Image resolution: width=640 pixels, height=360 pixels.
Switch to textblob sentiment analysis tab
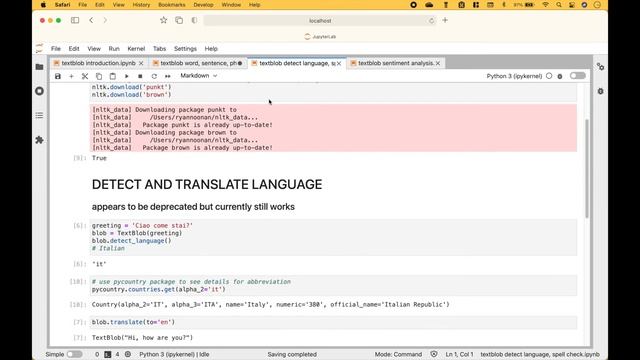pos(396,63)
